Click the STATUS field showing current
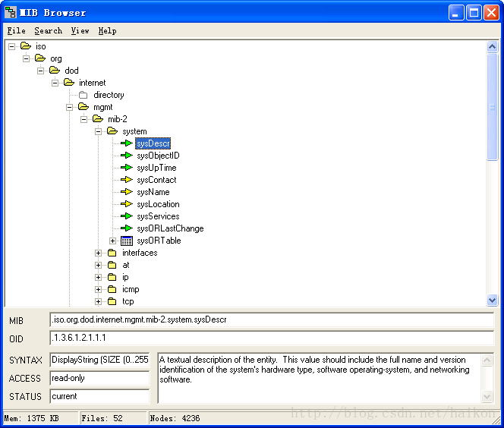 click(99, 396)
